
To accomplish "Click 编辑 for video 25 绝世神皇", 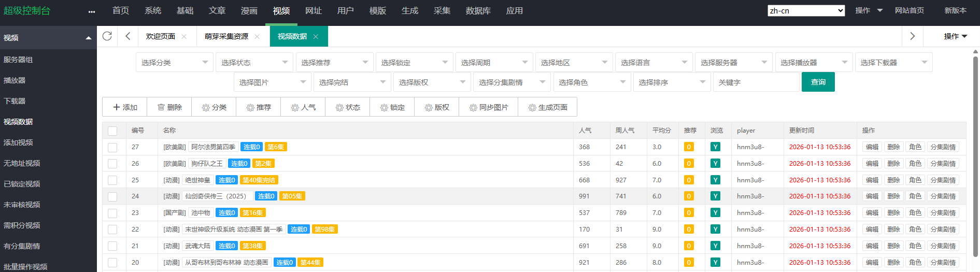I will [872, 180].
